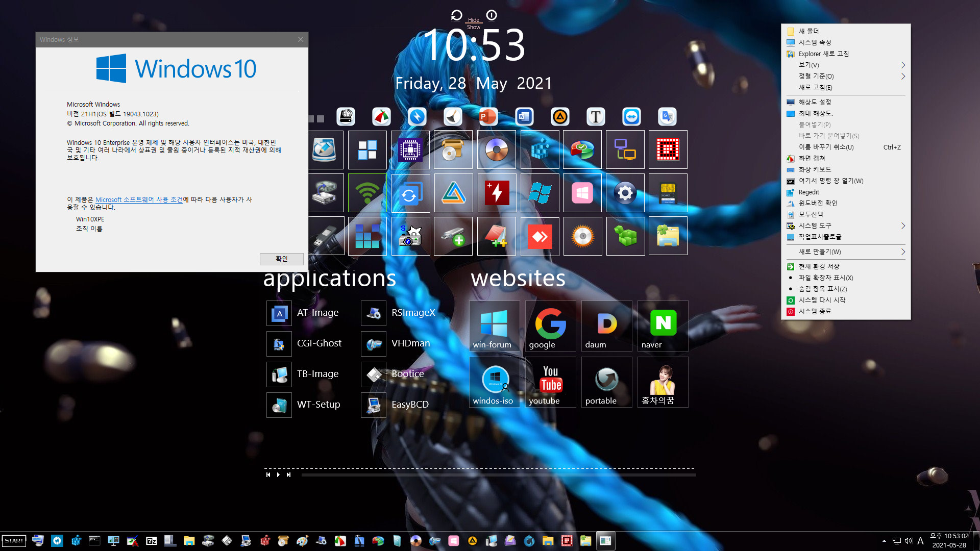The image size is (980, 551).
Task: Open the pink Windows logo tile
Action: 582,193
